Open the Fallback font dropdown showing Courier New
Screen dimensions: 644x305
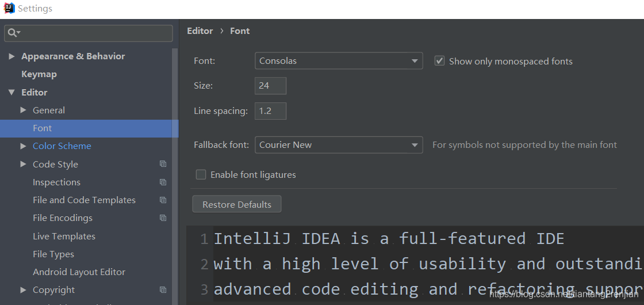(339, 144)
